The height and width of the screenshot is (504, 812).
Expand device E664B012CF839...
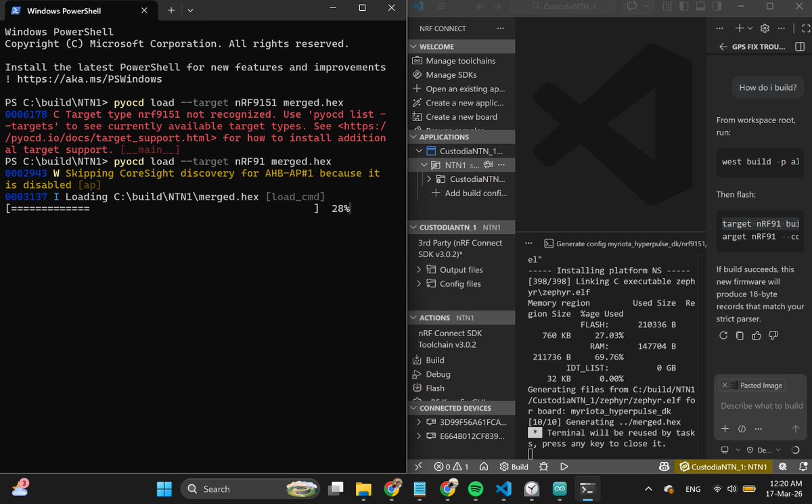[x=420, y=436]
